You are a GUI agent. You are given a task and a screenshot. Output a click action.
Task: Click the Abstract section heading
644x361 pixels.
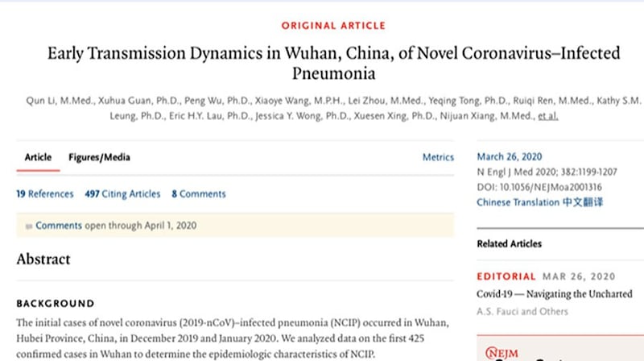click(43, 259)
